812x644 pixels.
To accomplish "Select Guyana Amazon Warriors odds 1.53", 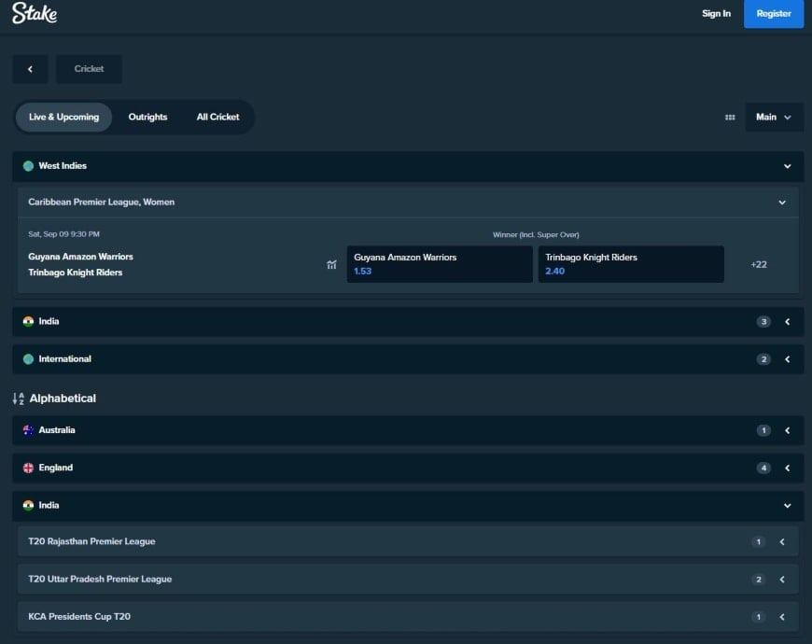I will coord(439,263).
